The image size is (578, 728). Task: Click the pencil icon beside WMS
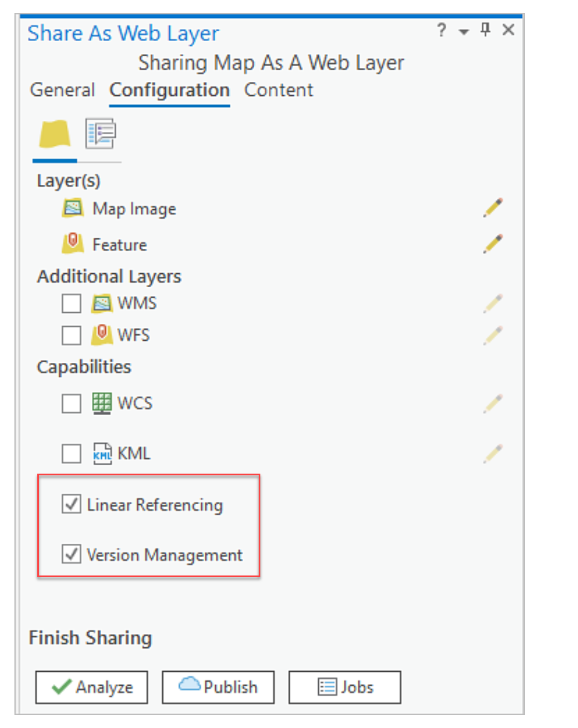(x=493, y=303)
